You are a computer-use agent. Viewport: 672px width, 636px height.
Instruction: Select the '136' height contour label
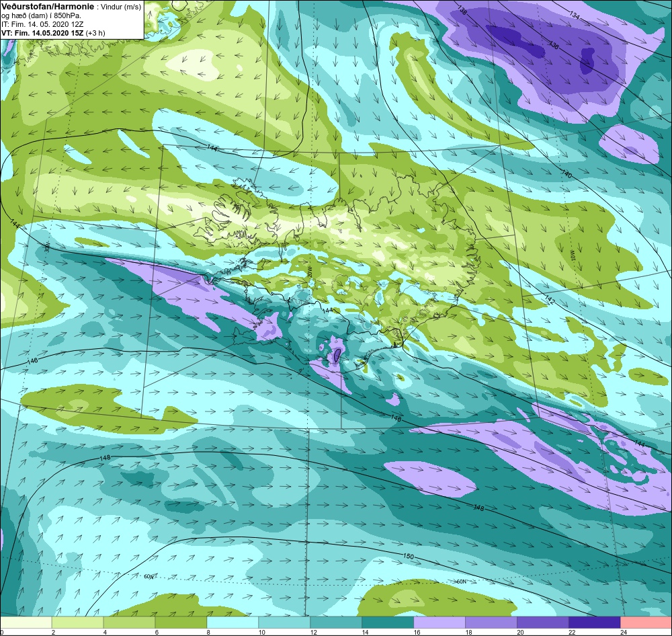(554, 45)
